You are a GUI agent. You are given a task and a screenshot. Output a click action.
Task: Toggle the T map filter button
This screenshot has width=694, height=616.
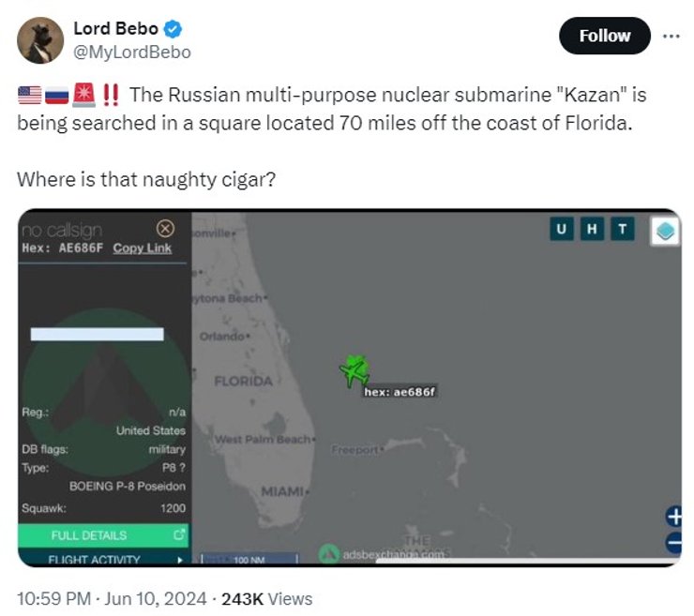621,230
